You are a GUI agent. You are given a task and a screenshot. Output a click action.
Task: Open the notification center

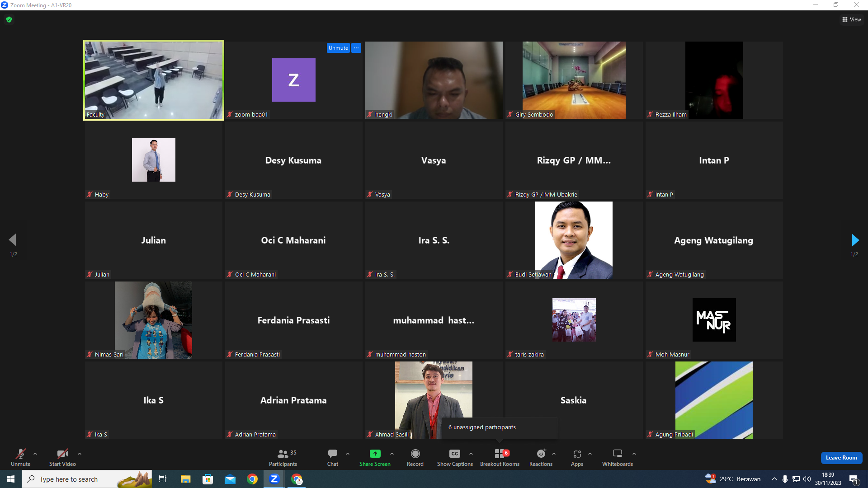(854, 479)
